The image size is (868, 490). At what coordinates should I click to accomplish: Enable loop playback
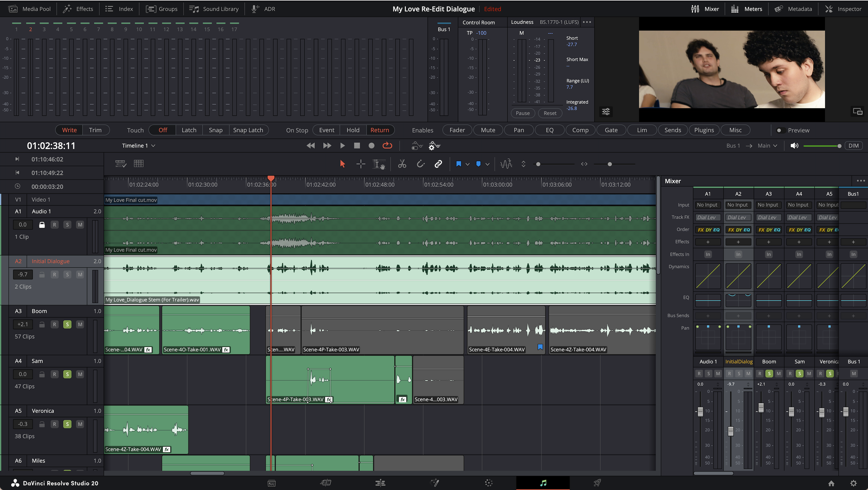pyautogui.click(x=387, y=145)
